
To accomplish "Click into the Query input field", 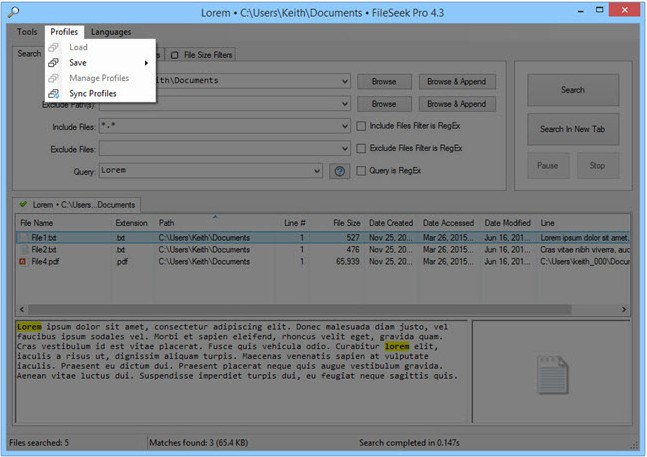I will pyautogui.click(x=206, y=170).
